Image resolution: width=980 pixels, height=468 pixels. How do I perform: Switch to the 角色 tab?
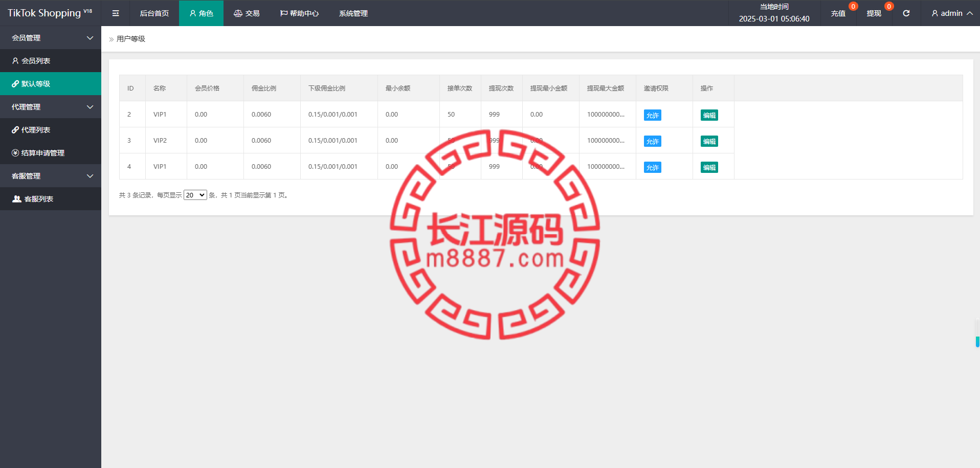(x=201, y=13)
